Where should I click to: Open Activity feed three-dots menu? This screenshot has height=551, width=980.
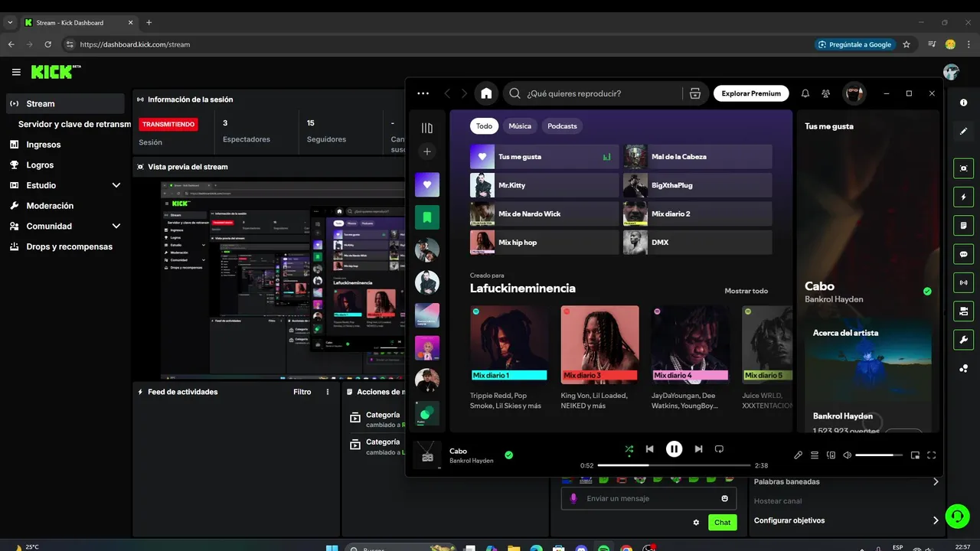pos(328,392)
